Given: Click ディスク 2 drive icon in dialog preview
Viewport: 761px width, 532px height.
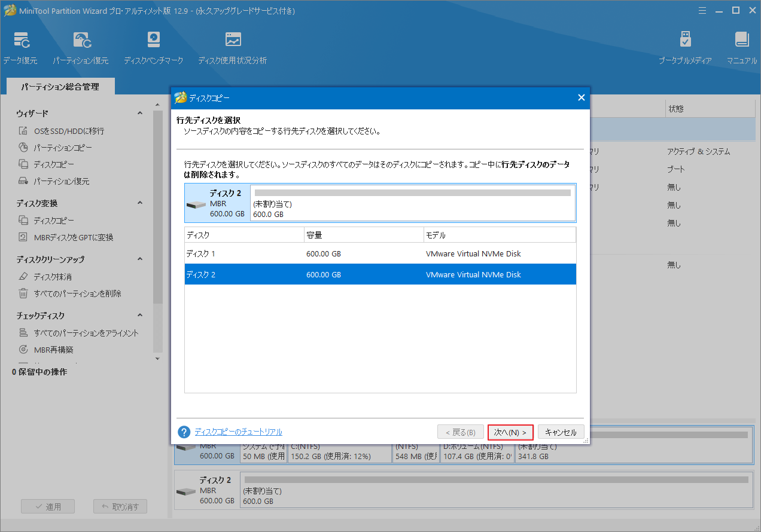Looking at the screenshot, I should [196, 204].
